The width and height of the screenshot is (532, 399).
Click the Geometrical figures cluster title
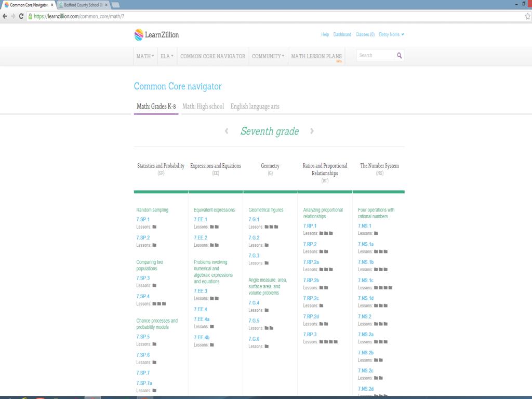[x=266, y=210]
